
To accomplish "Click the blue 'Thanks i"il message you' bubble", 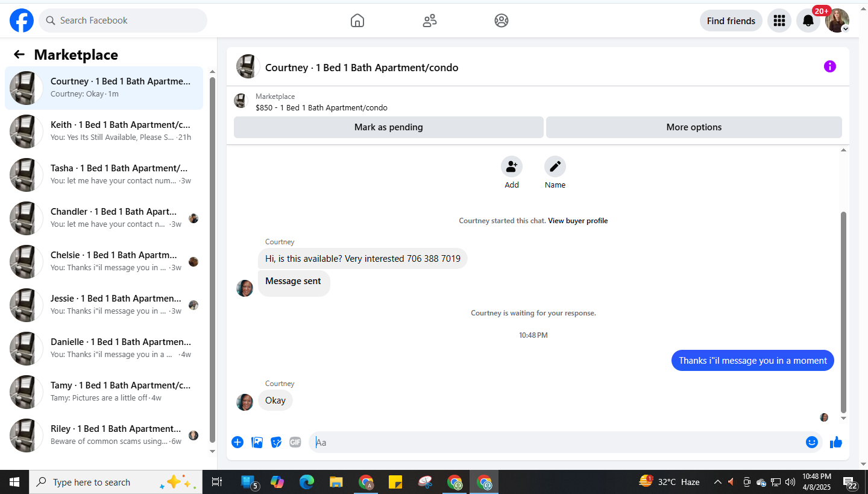I will (753, 361).
